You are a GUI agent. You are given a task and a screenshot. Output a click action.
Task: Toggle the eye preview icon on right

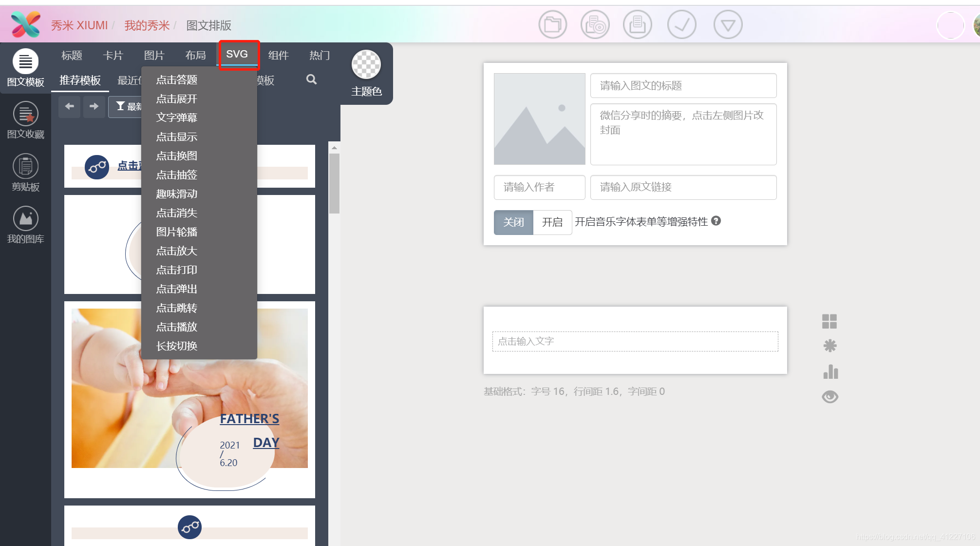[830, 397]
